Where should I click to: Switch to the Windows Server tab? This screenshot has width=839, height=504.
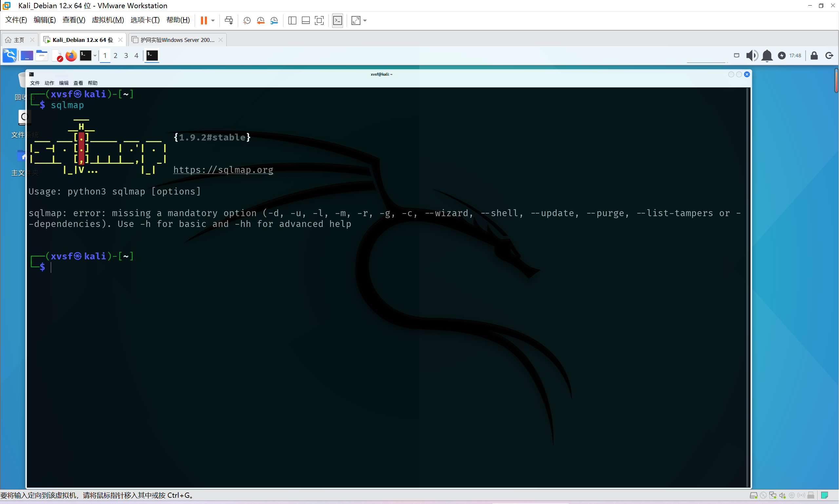177,40
